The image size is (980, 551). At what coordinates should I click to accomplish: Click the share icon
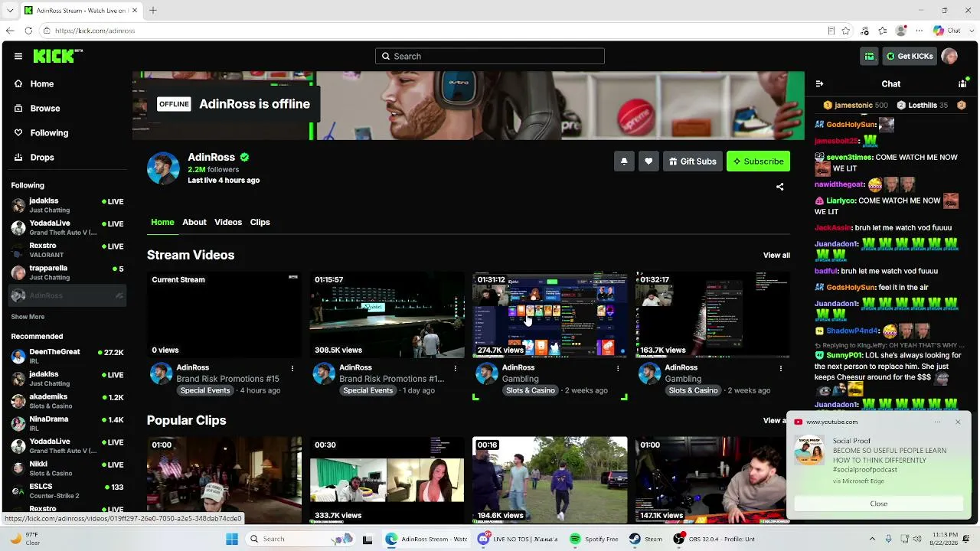coord(779,187)
